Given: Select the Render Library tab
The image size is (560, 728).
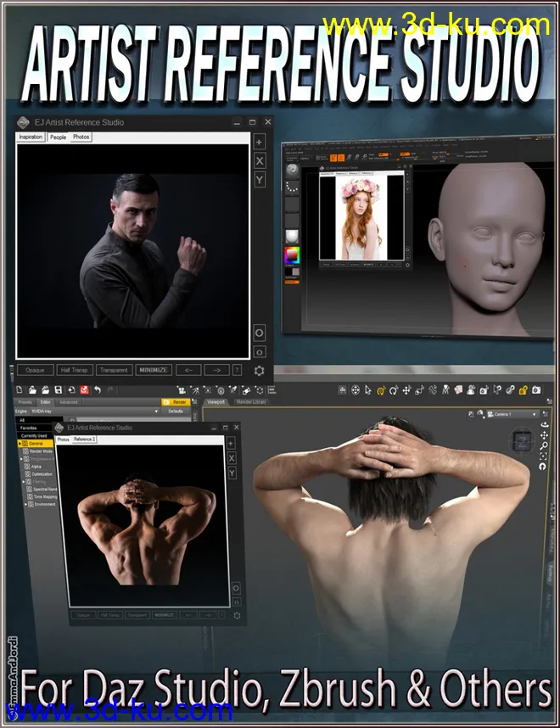Looking at the screenshot, I should [252, 402].
